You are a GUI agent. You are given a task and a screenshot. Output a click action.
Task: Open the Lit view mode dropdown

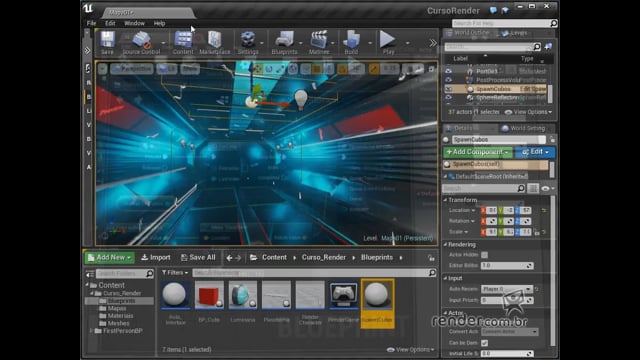(x=167, y=69)
